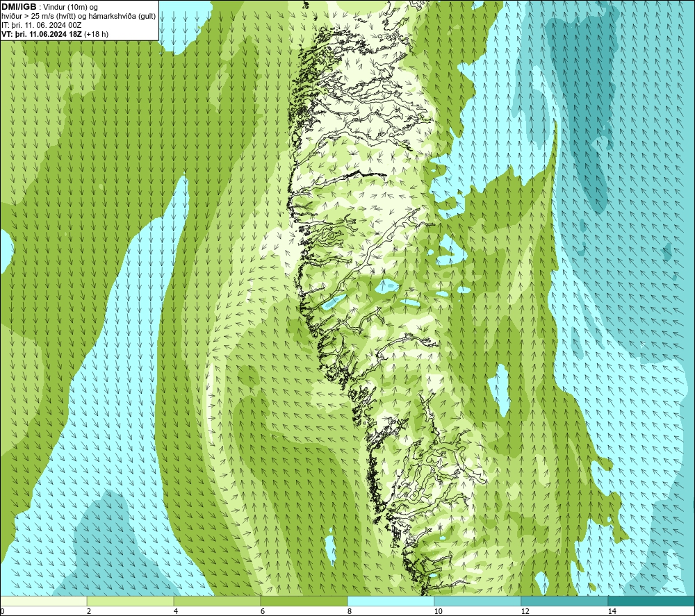Screen dimensions: 695x616
Task: Click the "12" color scale label
Action: point(525,612)
